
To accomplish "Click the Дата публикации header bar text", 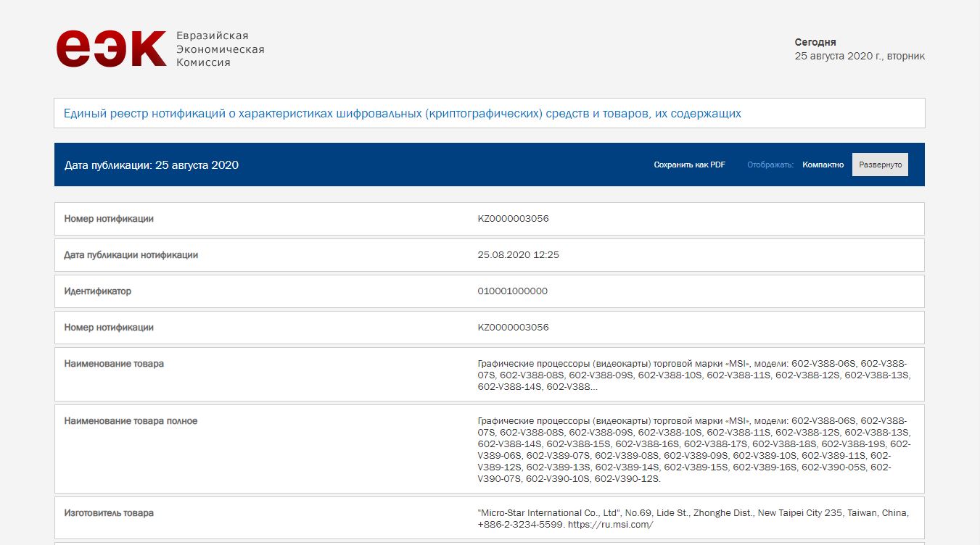I will tap(152, 165).
